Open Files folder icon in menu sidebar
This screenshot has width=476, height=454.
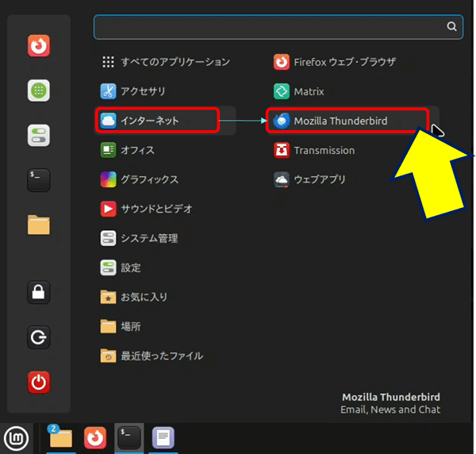(x=39, y=225)
